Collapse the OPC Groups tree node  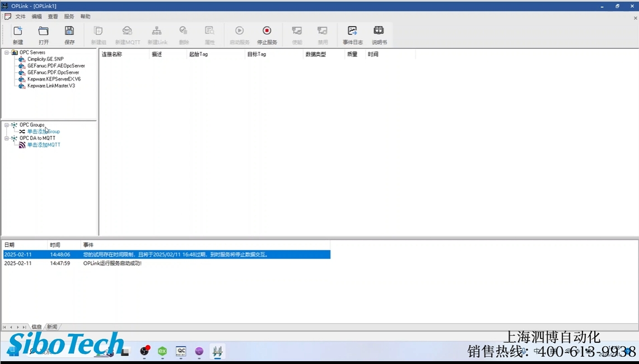(7, 125)
